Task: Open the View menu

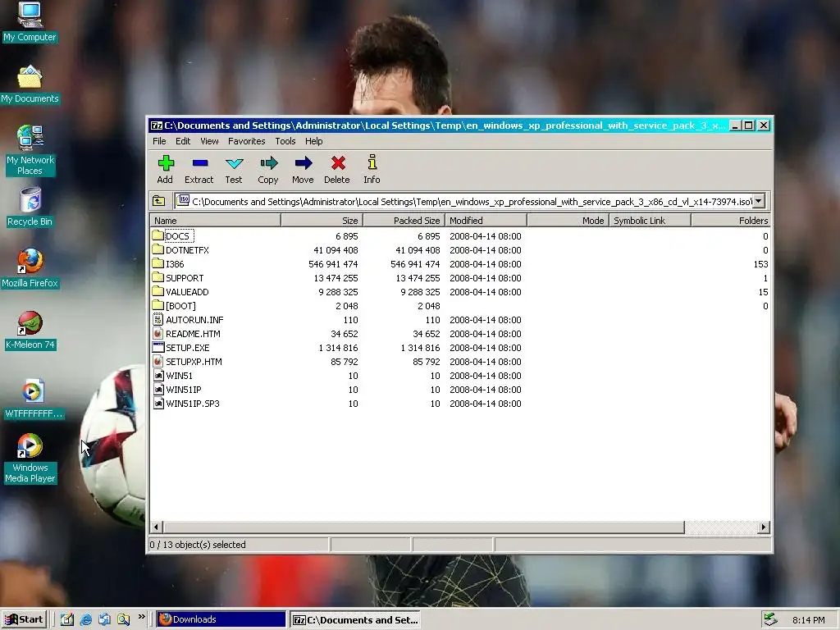Action: pos(209,141)
